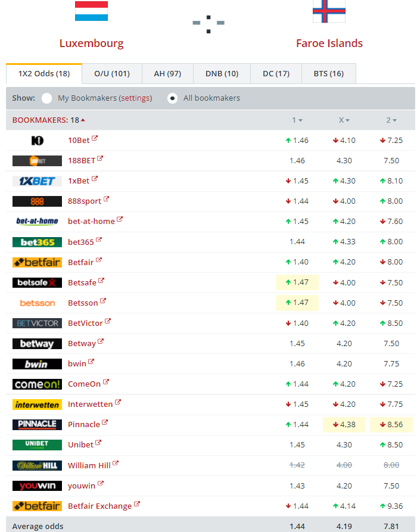Click the 1xBet logo image
This screenshot has width=417, height=532.
[37, 181]
